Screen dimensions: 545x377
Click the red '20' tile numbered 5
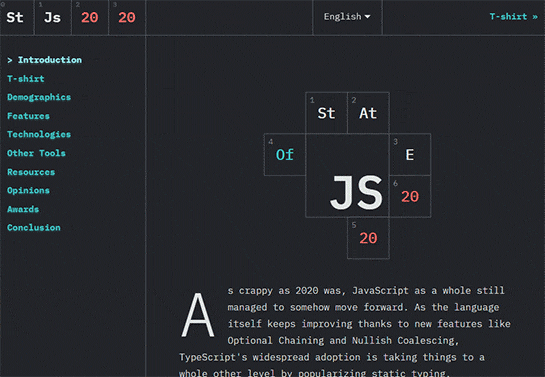click(x=368, y=238)
